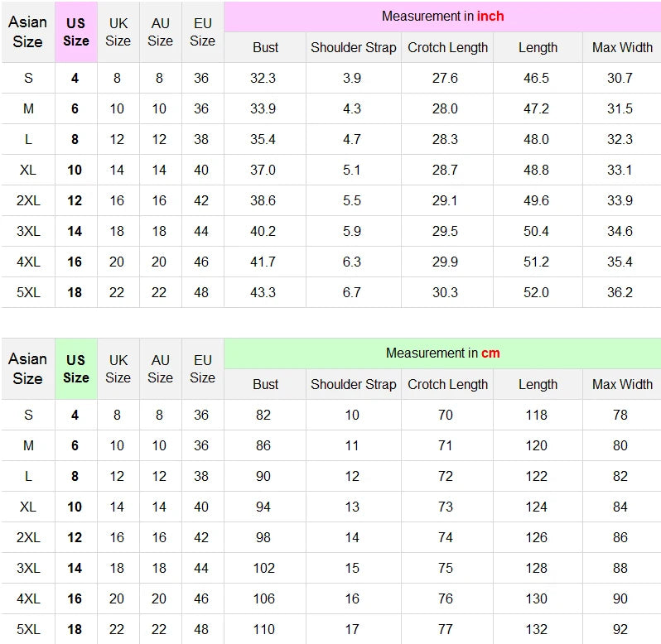Image resolution: width=661 pixels, height=644 pixels.
Task: Click the 52.0 length value
Action: tap(536, 292)
